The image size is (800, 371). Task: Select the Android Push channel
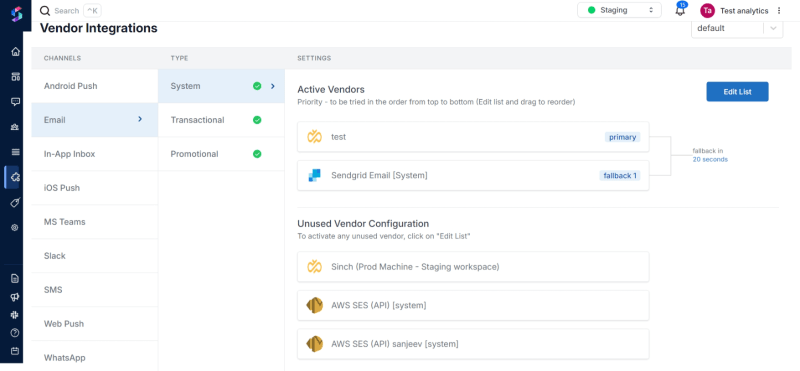coord(95,86)
